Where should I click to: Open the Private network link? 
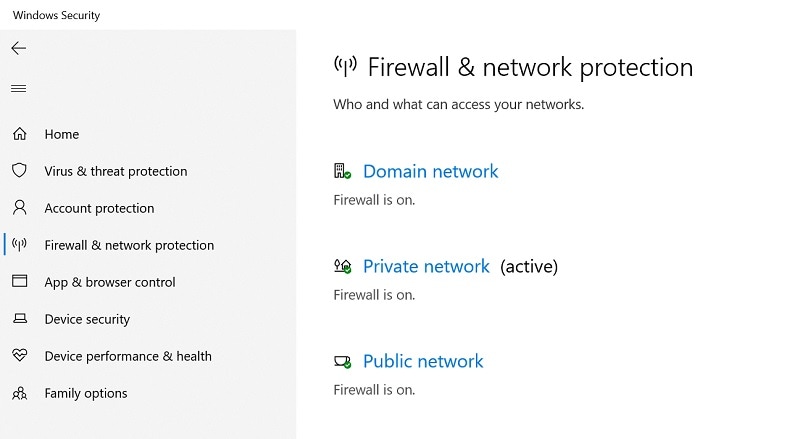click(x=426, y=267)
